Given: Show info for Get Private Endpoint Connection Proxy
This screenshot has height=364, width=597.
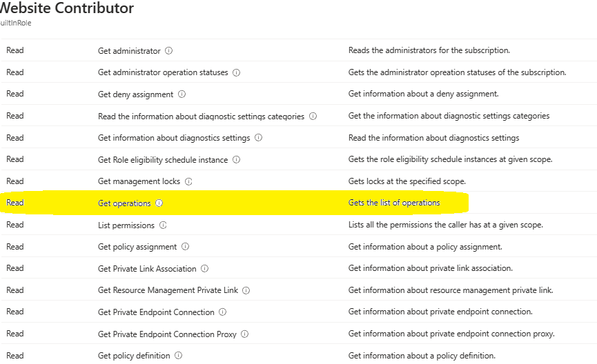Looking at the screenshot, I should pos(245,334).
